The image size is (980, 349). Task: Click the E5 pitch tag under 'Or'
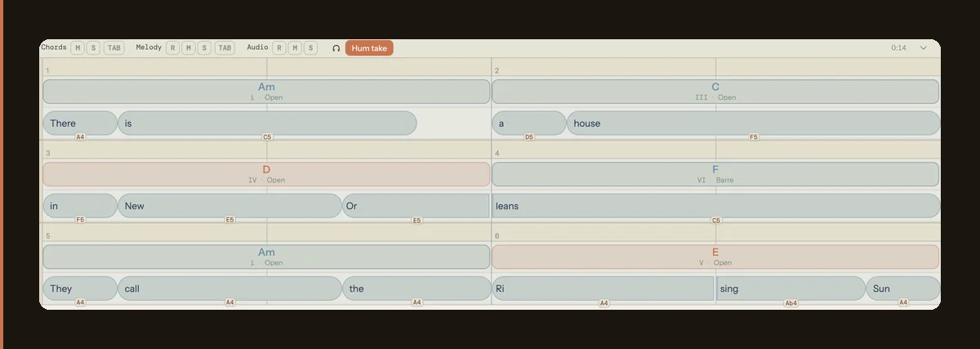pyautogui.click(x=416, y=220)
